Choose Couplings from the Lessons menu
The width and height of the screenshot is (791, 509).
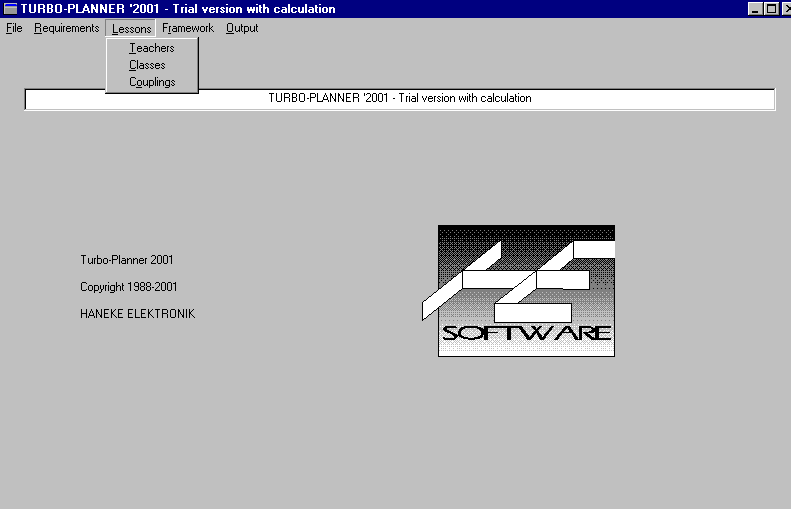coord(152,82)
